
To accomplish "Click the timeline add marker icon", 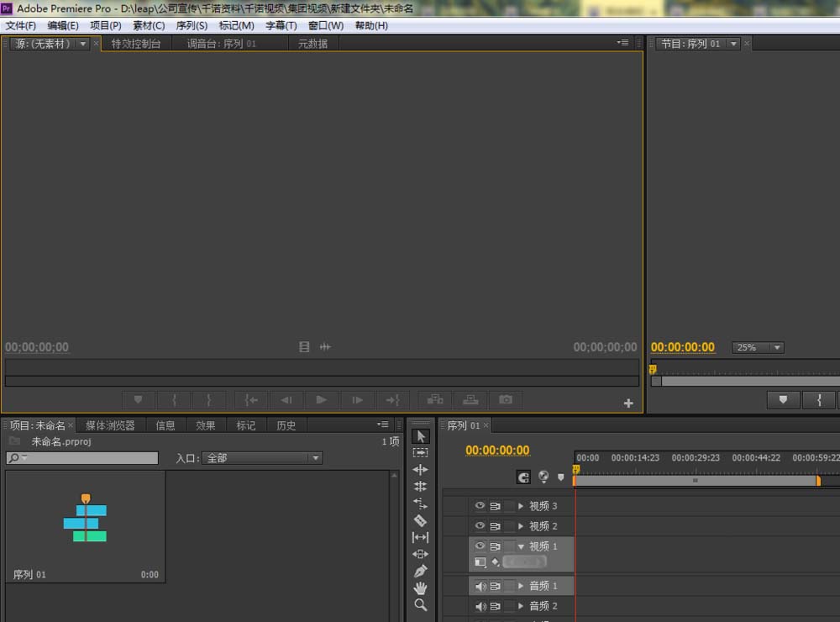I will click(561, 477).
